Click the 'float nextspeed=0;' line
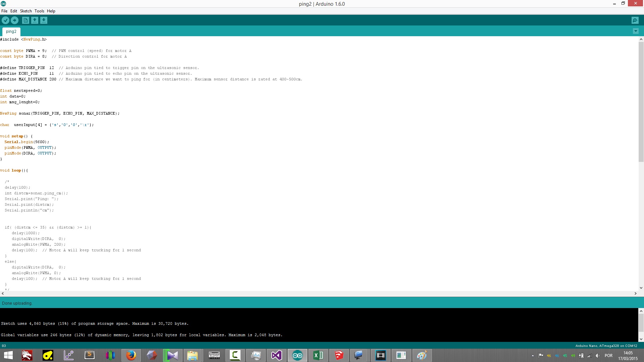The height and width of the screenshot is (362, 644). pyautogui.click(x=21, y=90)
